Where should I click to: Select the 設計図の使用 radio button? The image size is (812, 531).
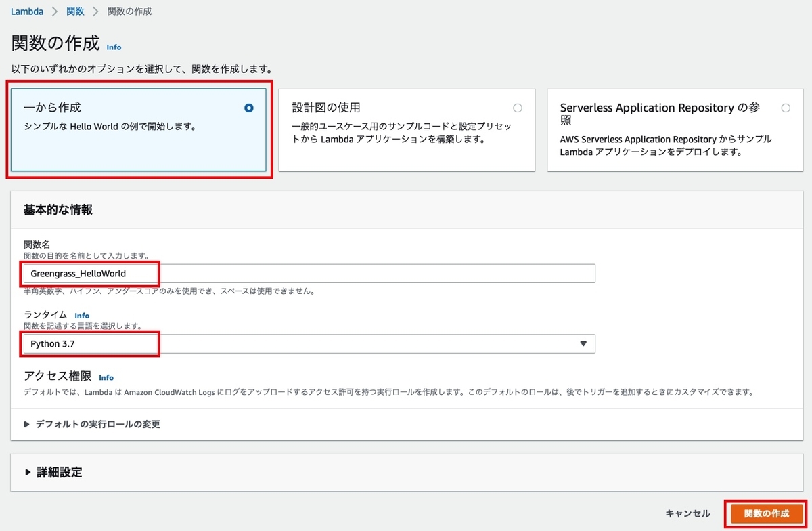coord(518,108)
